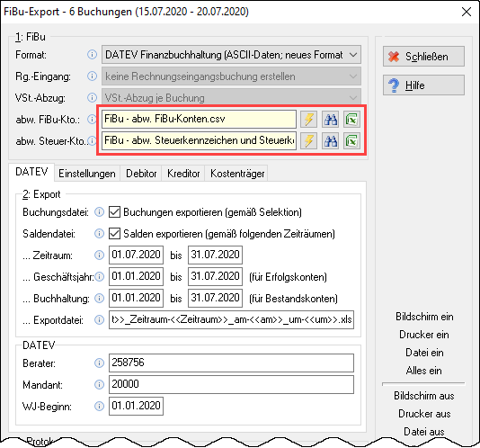Open the VSt.-Abzug dropdown
Image resolution: width=480 pixels, height=448 pixels.
click(x=231, y=98)
